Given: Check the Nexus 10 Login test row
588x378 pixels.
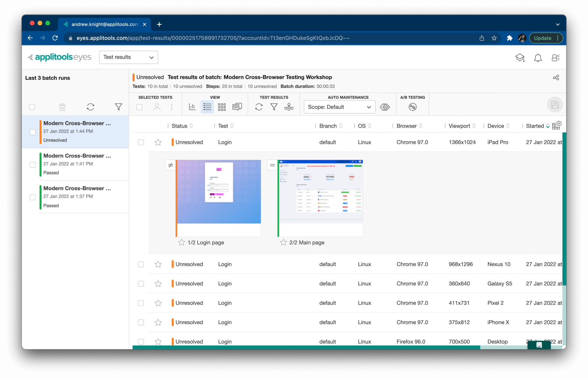Looking at the screenshot, I should click(x=141, y=264).
